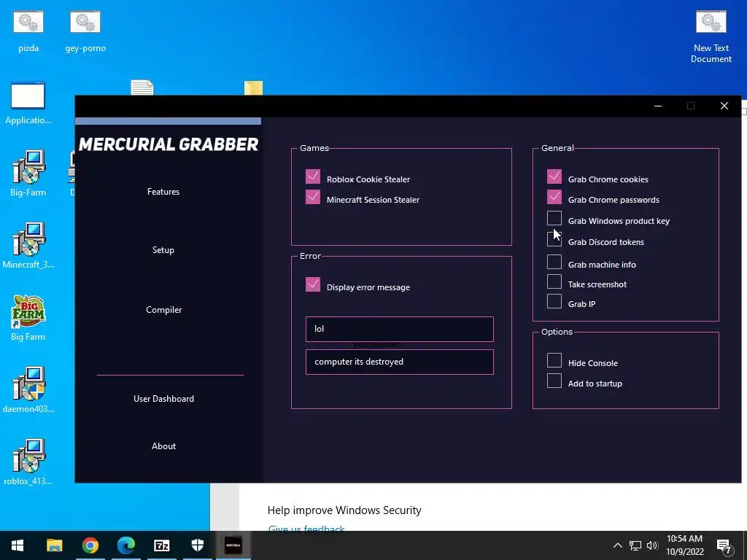Open the User Dashboard page
747x560 pixels.
163,399
